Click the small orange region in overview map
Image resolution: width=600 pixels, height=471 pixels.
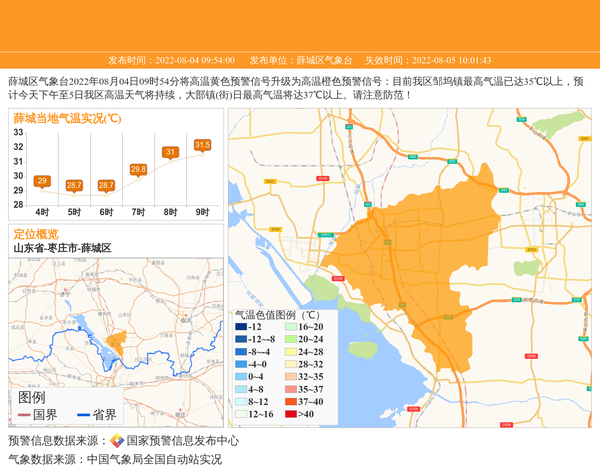pos(115,342)
